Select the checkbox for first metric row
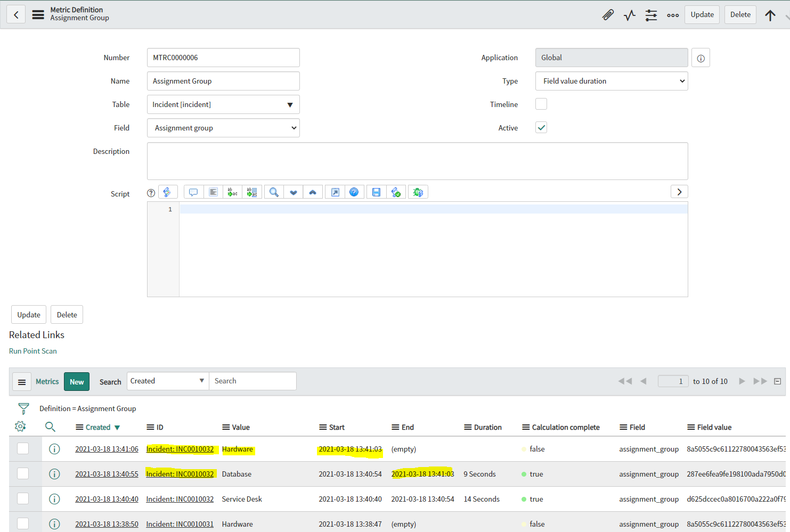790x532 pixels. point(23,449)
